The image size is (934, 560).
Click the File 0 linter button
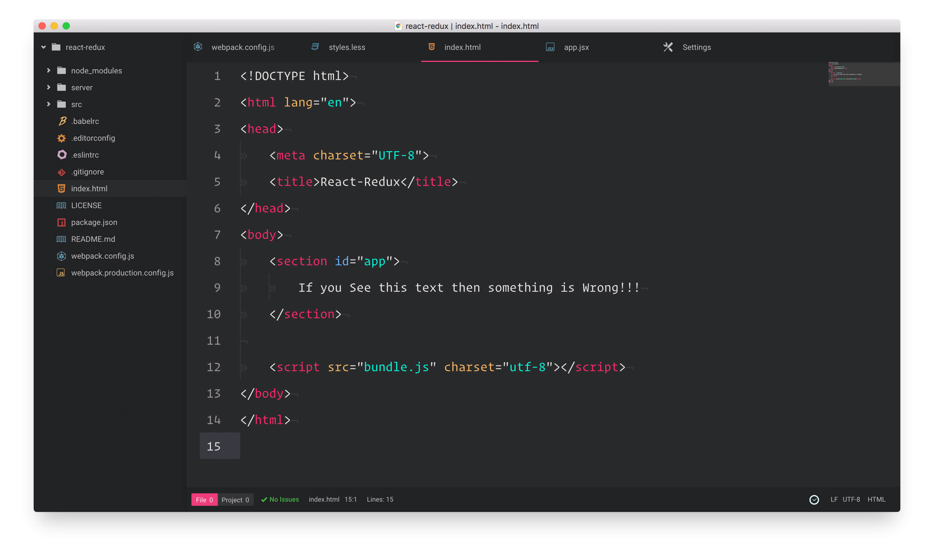pos(204,500)
